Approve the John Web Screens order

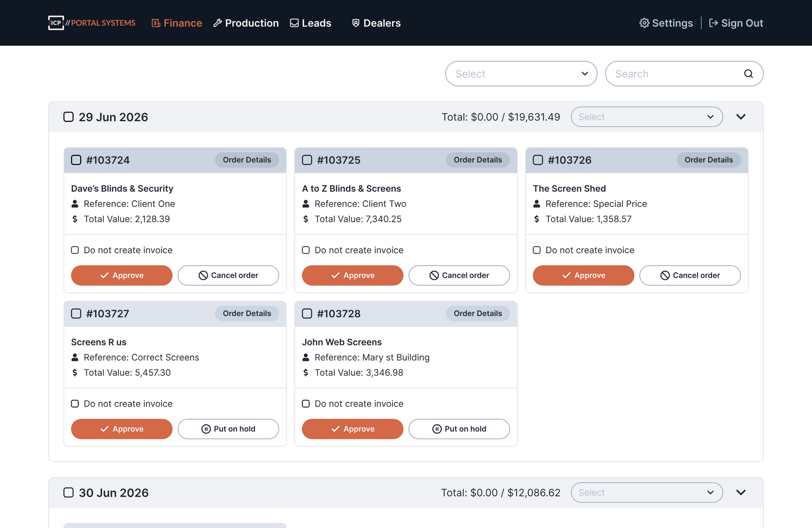353,429
